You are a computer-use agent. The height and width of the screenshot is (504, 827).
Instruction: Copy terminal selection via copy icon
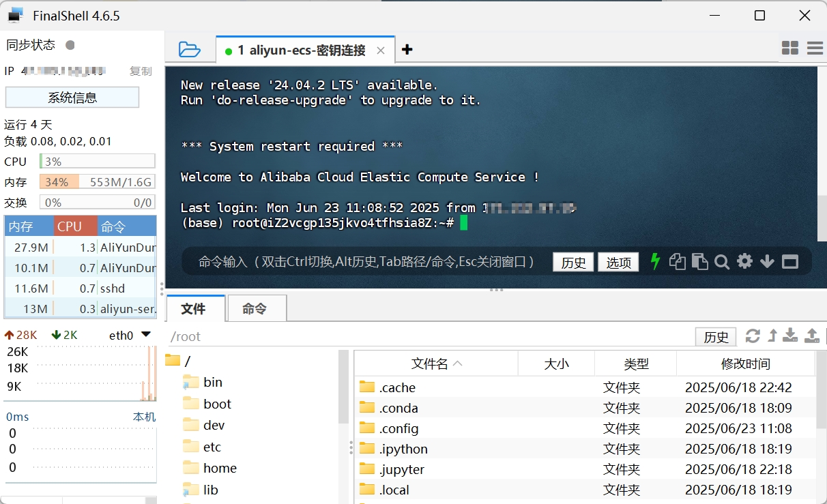point(677,261)
